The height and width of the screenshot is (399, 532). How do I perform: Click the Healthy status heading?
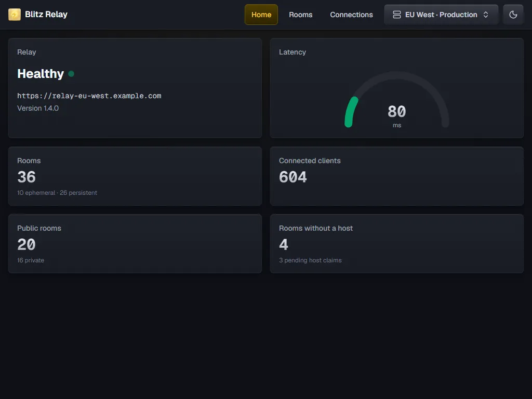pyautogui.click(x=41, y=74)
